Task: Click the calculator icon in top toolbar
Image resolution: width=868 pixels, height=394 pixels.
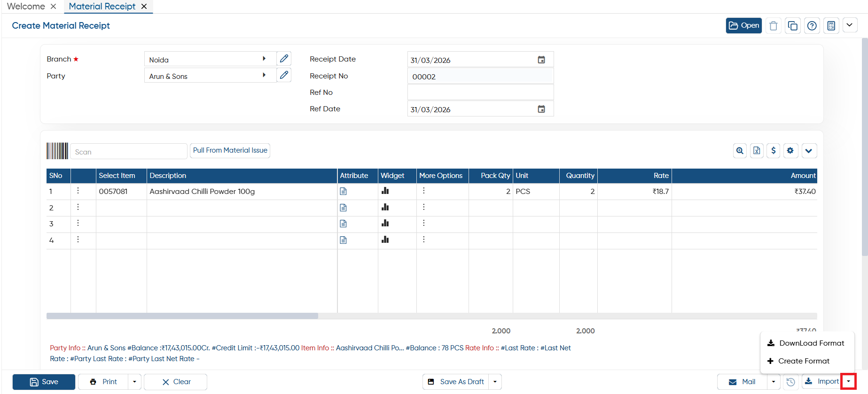Action: 831,26
